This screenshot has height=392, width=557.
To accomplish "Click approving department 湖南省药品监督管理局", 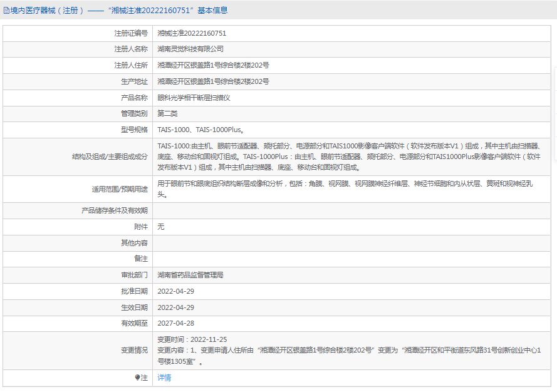I will (x=190, y=275).
